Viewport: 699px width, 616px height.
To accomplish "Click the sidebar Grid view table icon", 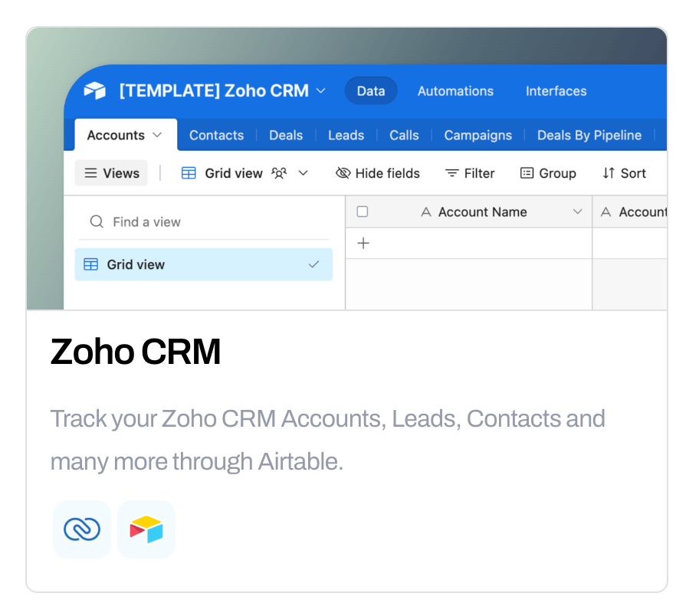I will (x=91, y=264).
